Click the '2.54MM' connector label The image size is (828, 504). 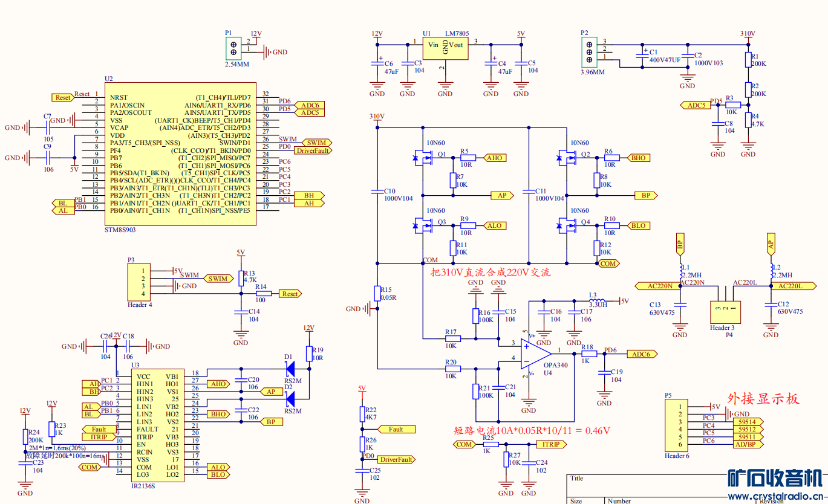[x=236, y=64]
